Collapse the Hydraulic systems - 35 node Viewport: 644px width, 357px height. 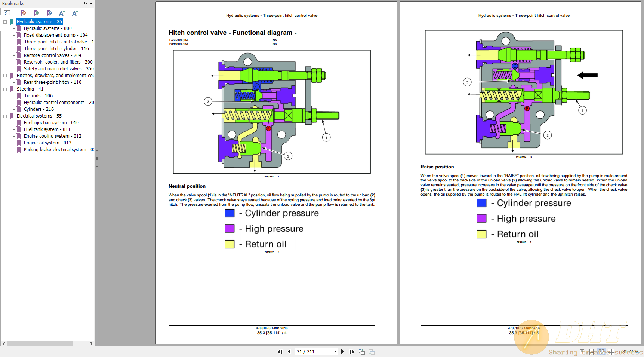point(5,21)
